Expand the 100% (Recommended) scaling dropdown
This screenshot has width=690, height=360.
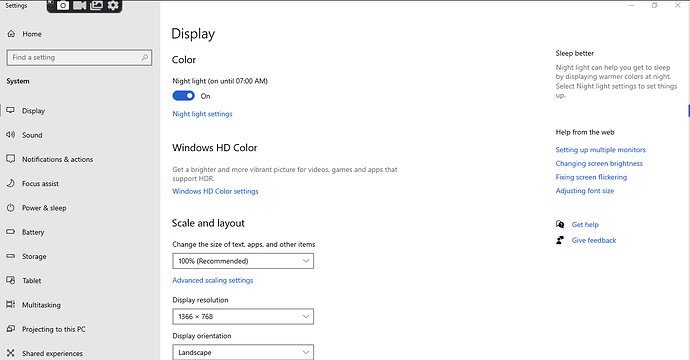243,261
